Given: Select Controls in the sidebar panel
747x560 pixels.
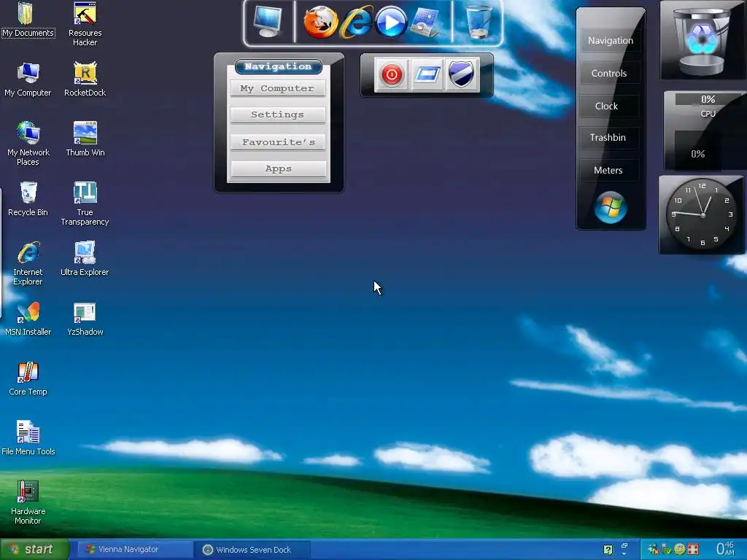Looking at the screenshot, I should point(609,74).
